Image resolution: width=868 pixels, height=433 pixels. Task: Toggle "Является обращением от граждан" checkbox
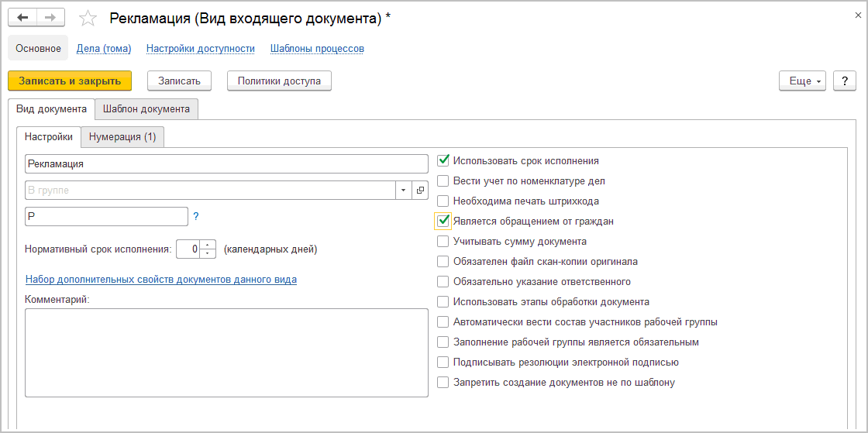tap(443, 222)
